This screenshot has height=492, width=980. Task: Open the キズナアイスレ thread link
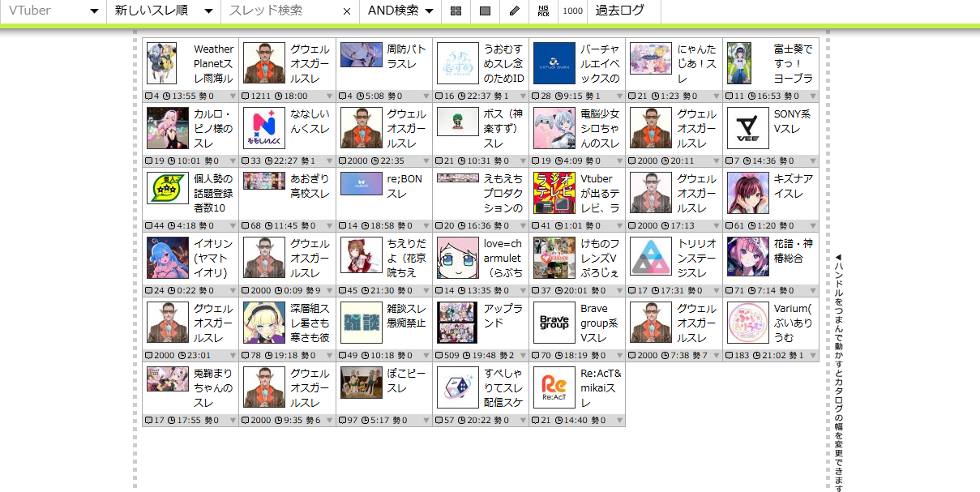click(x=793, y=186)
